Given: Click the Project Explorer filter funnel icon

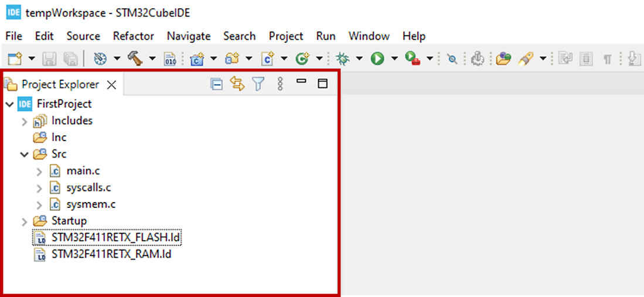Looking at the screenshot, I should pyautogui.click(x=258, y=84).
